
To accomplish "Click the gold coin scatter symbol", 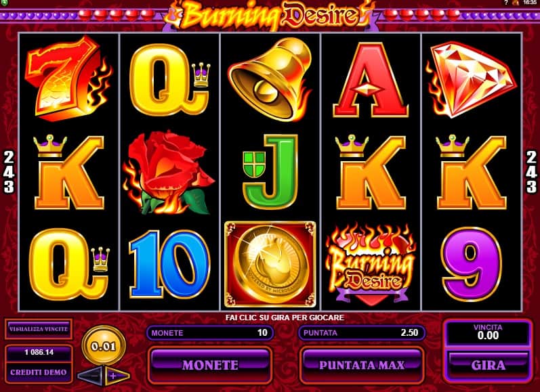I will 270,264.
